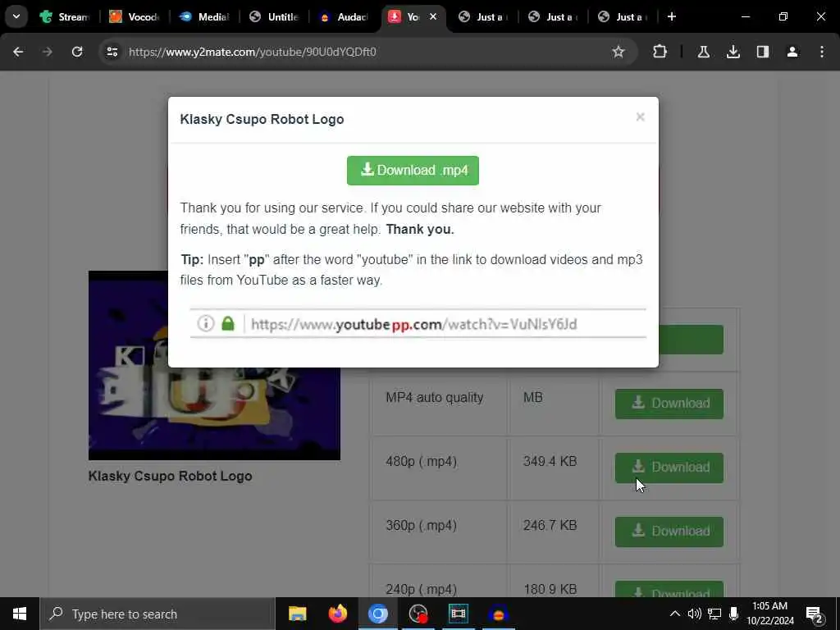
Task: Download the 480p mp4 version
Action: (669, 468)
